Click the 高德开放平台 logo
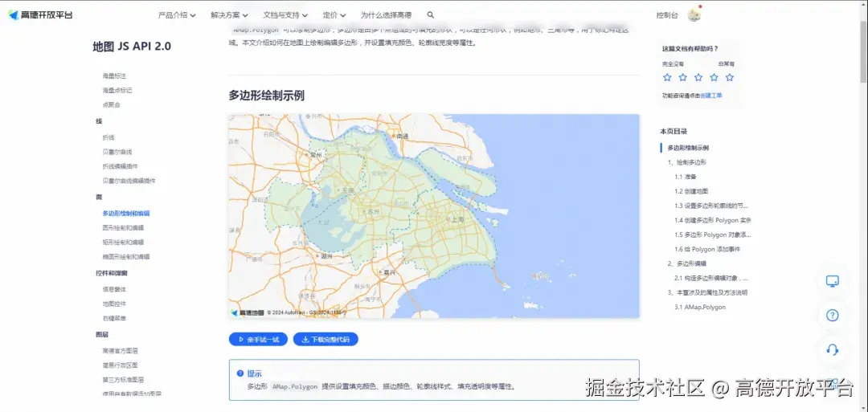This screenshot has width=868, height=412. point(40,15)
